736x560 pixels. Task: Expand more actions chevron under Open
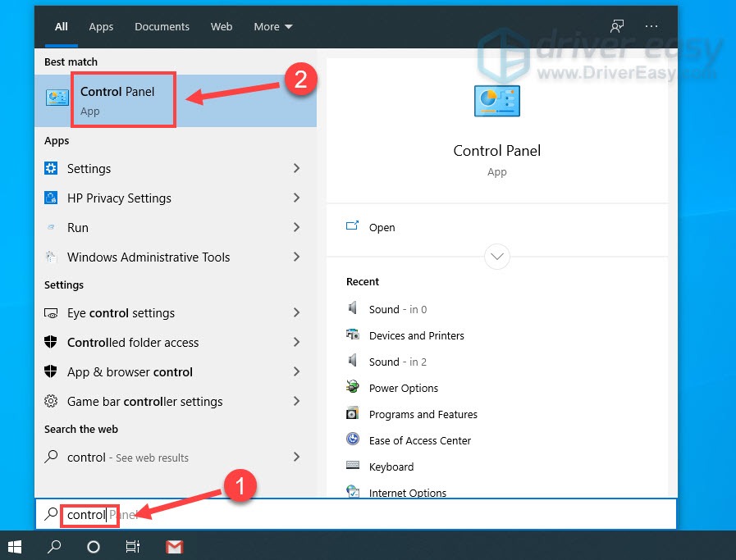496,257
